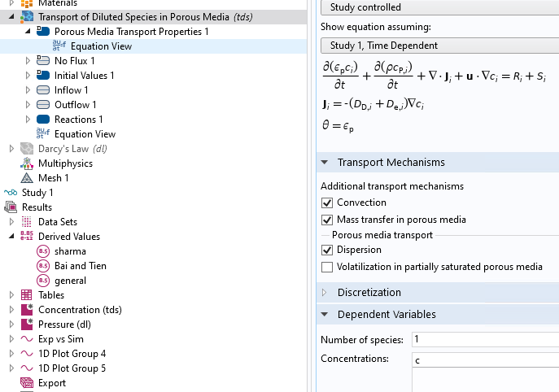559x392 pixels.
Task: Select the Inflow 1 node
Action: (72, 90)
